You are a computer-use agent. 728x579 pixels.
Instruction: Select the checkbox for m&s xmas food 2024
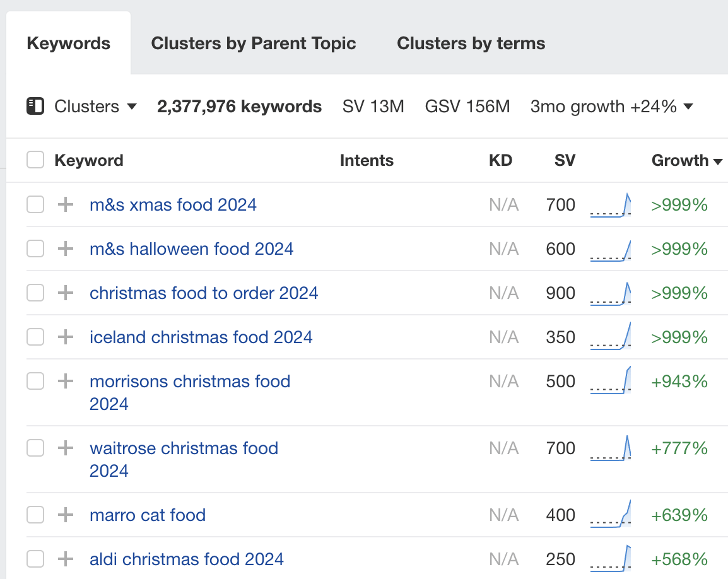(35, 204)
